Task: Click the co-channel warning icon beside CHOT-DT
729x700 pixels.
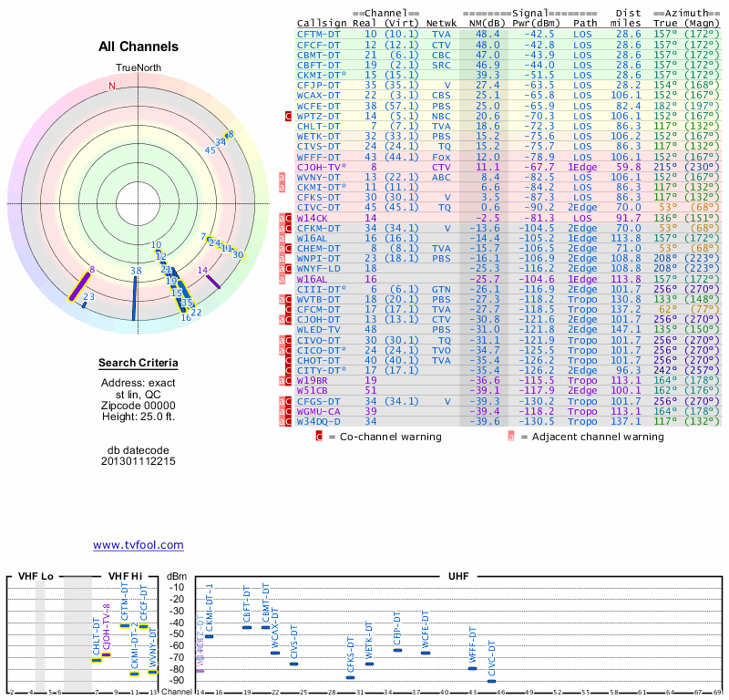Action: point(289,360)
